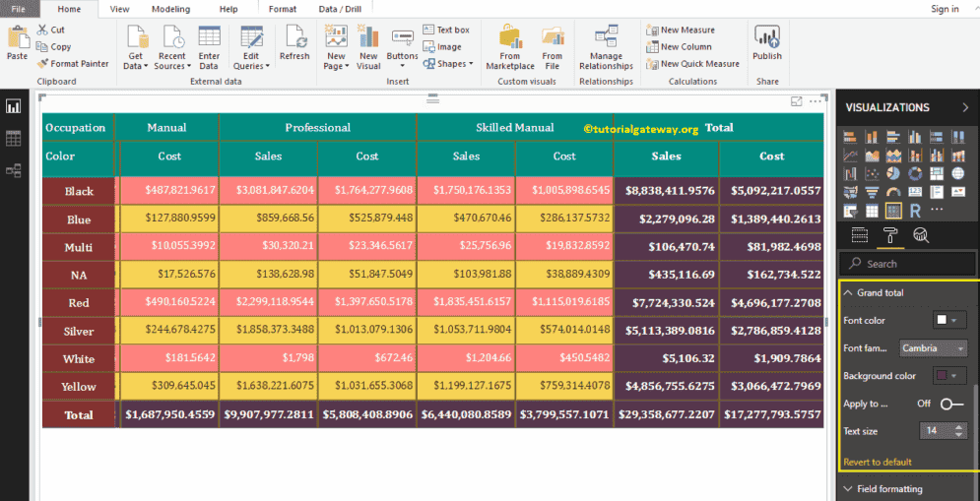Turn on focus mode for the matrix
Viewport: 980px width, 501px height.
click(796, 101)
